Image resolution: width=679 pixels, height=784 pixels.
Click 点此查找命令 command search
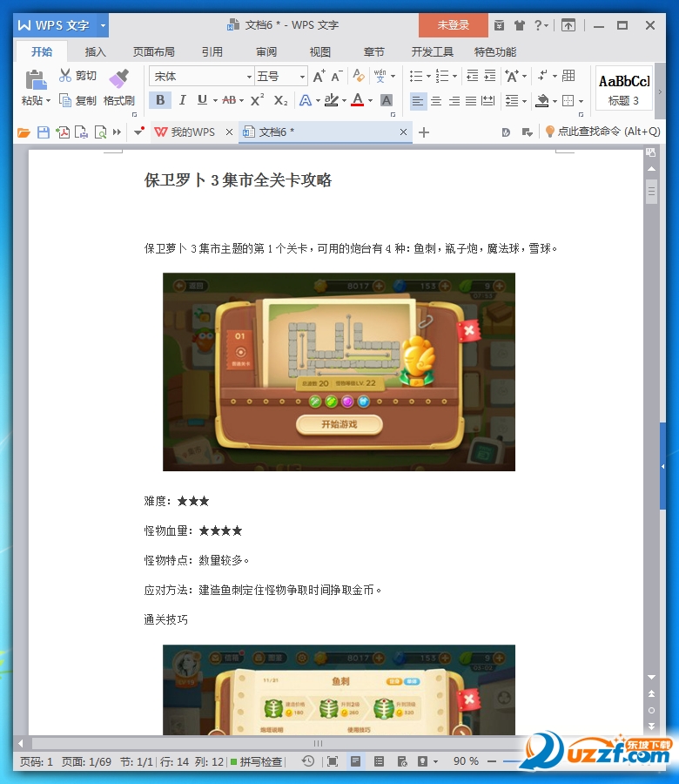(602, 132)
